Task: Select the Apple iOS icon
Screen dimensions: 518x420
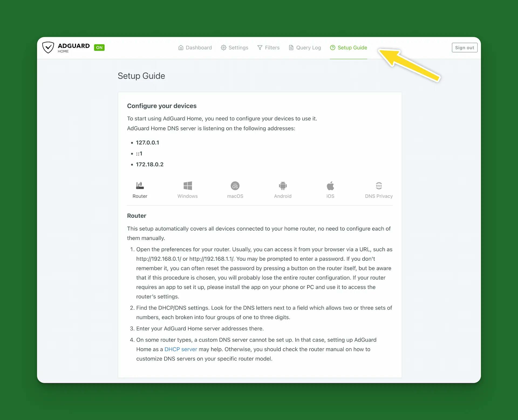Action: [x=330, y=185]
